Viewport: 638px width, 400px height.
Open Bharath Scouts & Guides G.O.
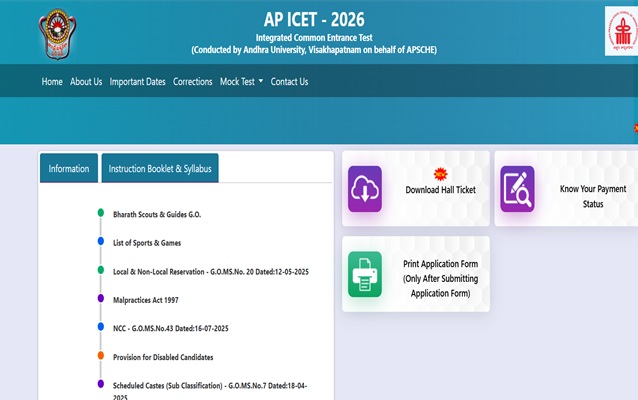click(x=157, y=214)
